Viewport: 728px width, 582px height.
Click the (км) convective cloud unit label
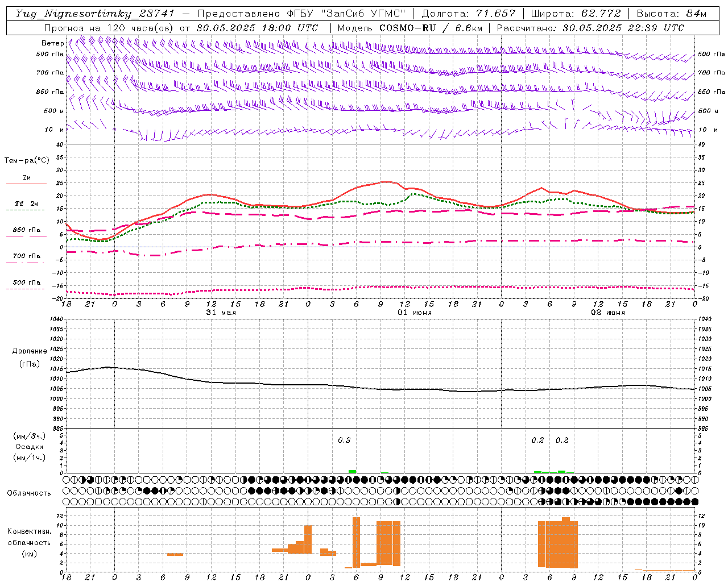pos(29,554)
